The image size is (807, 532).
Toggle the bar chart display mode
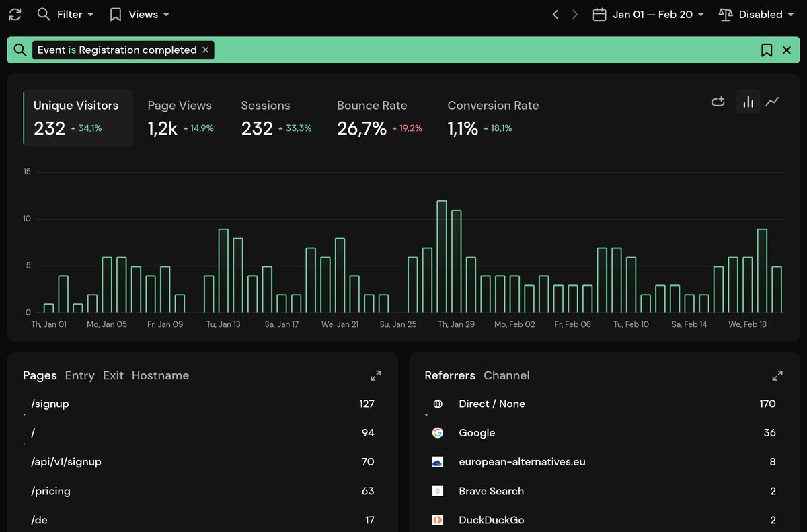[x=748, y=102]
